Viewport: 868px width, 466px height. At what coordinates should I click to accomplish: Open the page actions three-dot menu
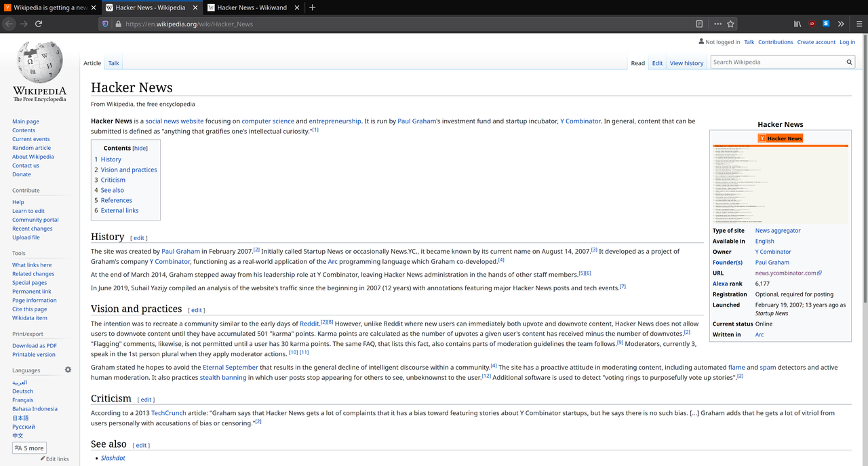717,24
